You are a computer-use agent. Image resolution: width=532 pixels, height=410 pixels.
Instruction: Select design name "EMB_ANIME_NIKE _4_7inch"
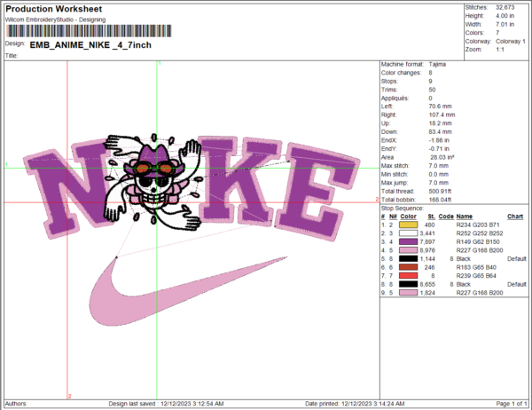(x=90, y=45)
